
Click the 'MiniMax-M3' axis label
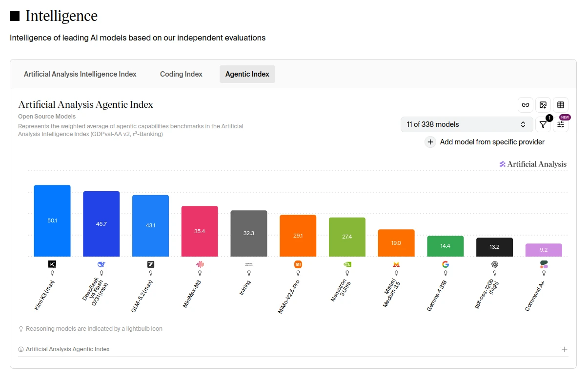click(x=192, y=294)
